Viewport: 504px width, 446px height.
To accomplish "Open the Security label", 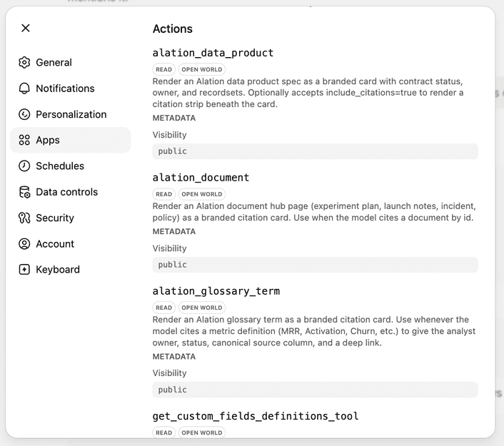I will click(x=55, y=218).
